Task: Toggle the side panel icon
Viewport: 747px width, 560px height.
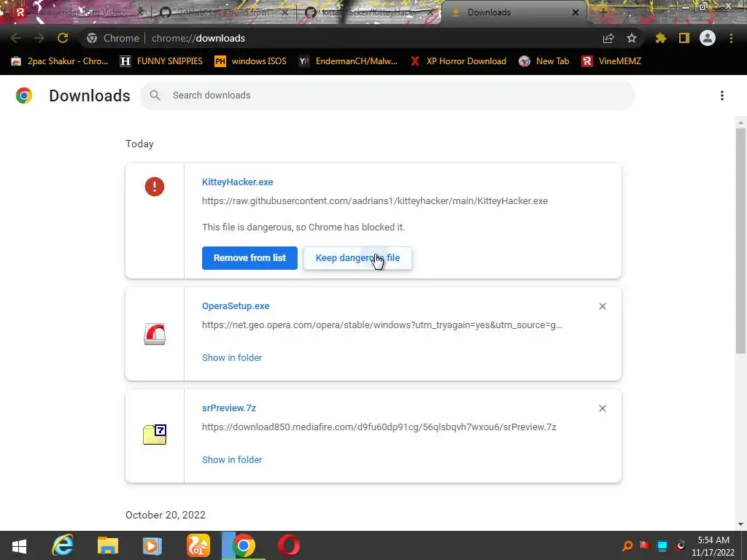Action: (684, 38)
